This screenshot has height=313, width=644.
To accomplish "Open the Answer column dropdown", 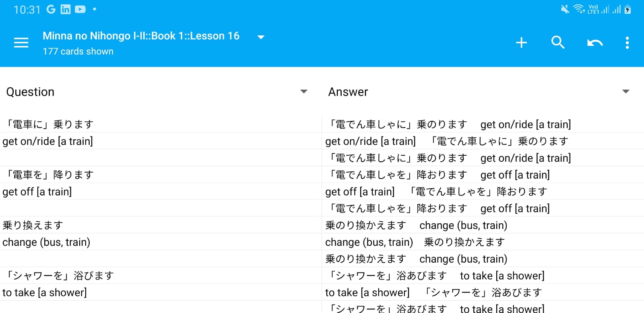I will coord(625,92).
